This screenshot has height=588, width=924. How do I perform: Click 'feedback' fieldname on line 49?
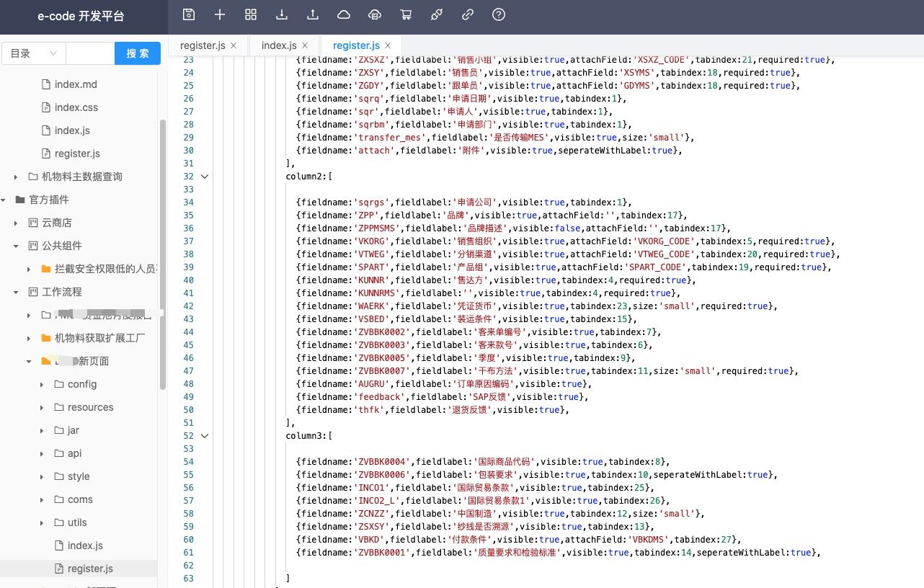click(x=378, y=396)
